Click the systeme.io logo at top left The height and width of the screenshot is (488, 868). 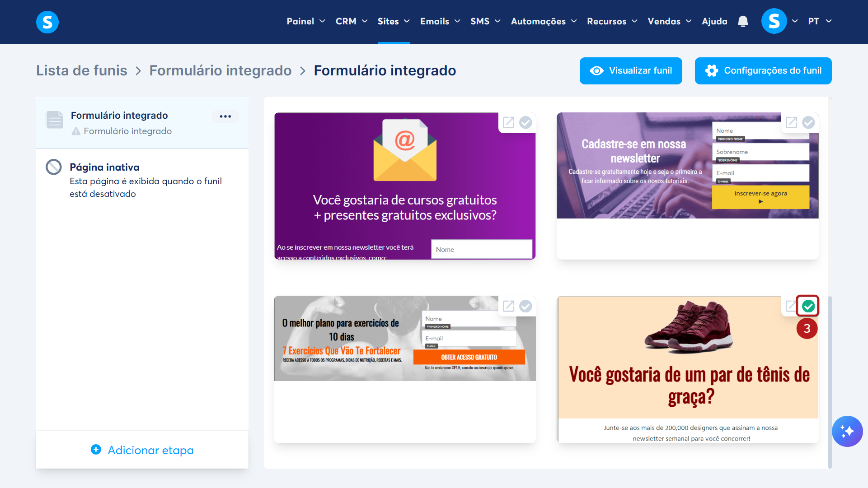point(47,22)
